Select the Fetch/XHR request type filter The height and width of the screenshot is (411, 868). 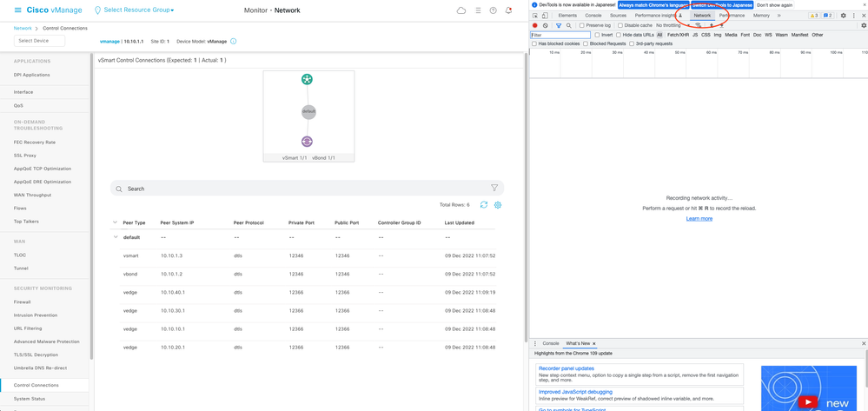click(x=678, y=35)
